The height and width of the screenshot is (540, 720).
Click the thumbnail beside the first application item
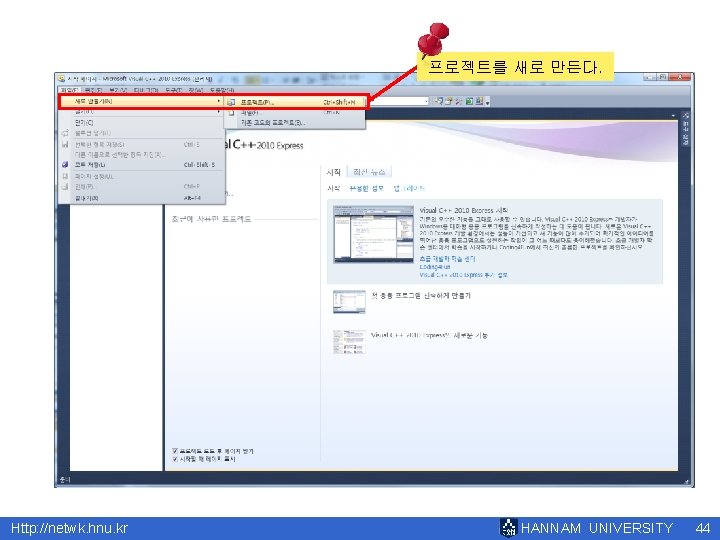coord(349,302)
